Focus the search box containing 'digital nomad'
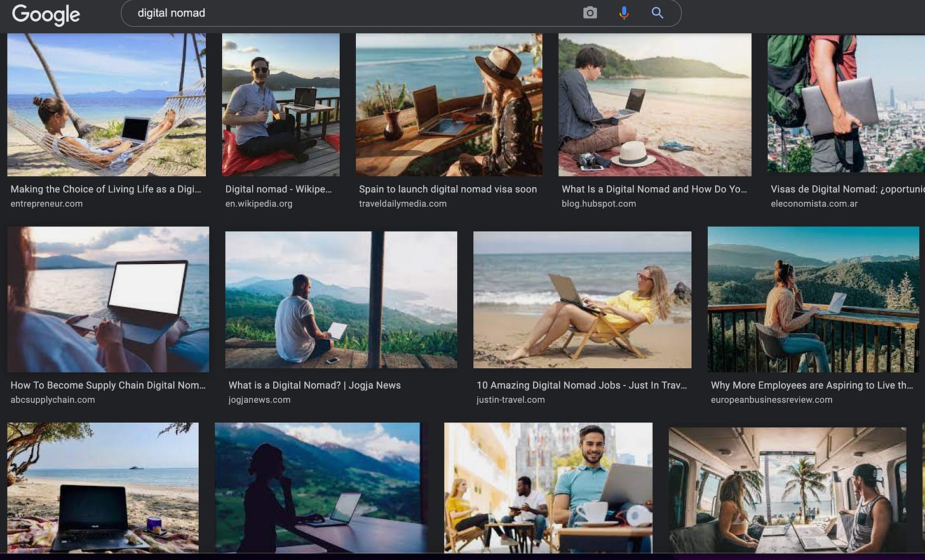This screenshot has width=925, height=560. (401, 13)
